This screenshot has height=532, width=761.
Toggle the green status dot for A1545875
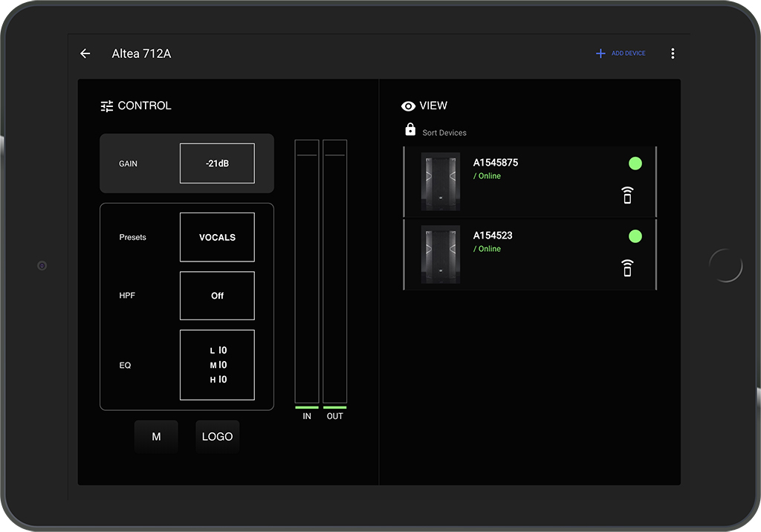coord(635,163)
